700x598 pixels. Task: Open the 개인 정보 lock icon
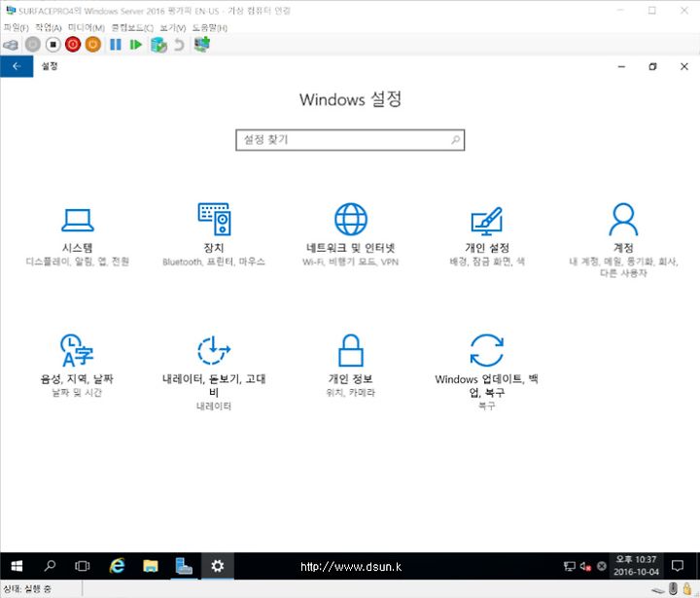click(x=351, y=350)
